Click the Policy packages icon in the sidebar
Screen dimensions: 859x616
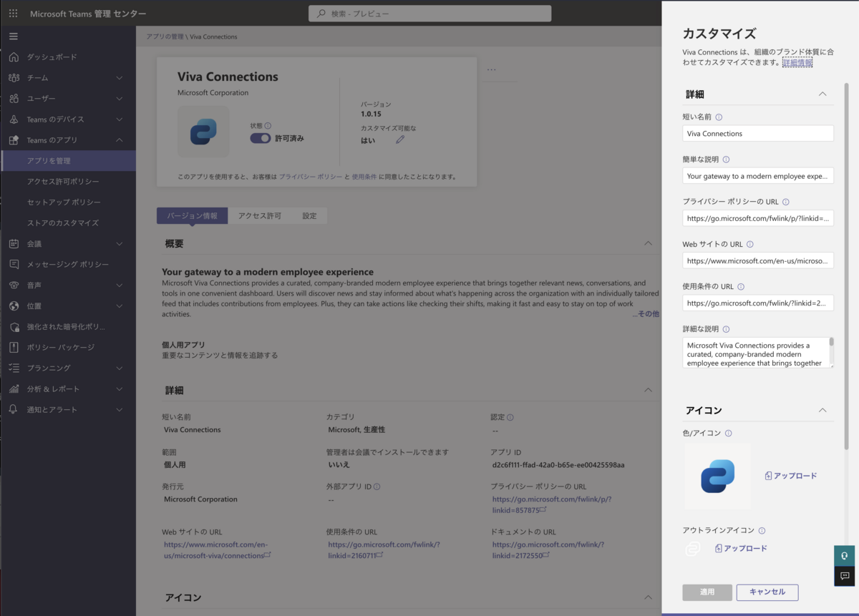pos(14,348)
